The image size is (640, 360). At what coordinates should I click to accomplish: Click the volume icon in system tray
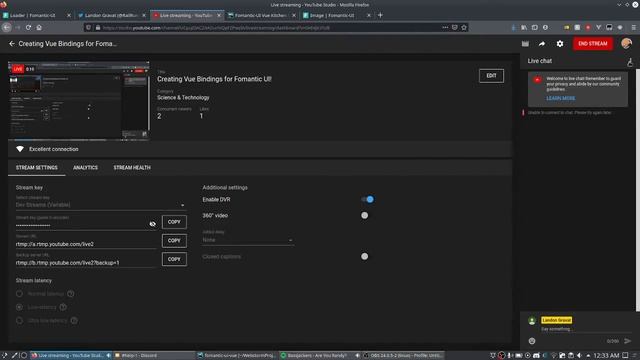[x=579, y=356]
